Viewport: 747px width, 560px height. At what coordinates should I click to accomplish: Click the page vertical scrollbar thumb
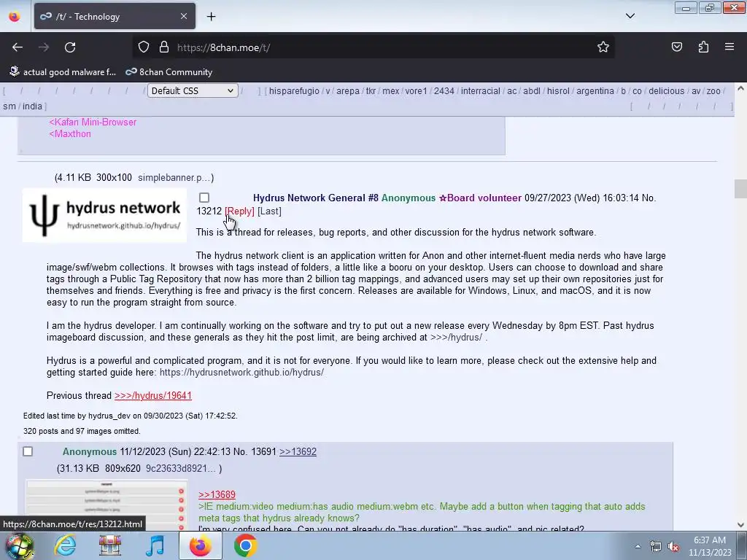click(740, 189)
